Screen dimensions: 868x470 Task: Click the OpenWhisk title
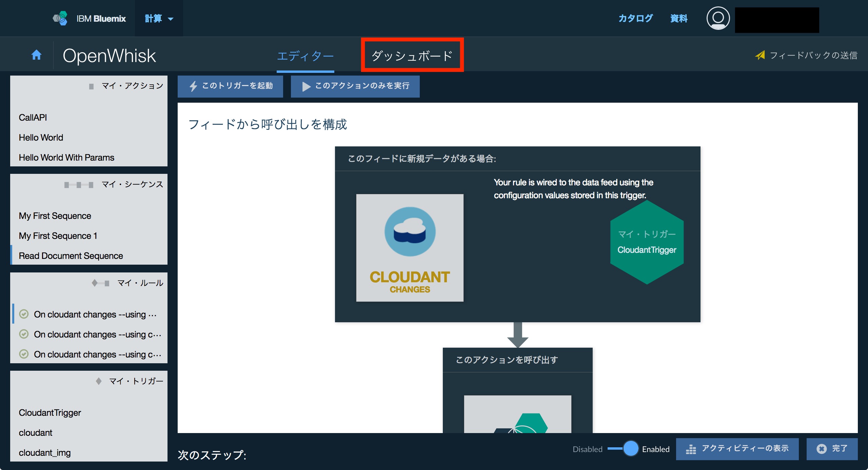(109, 56)
